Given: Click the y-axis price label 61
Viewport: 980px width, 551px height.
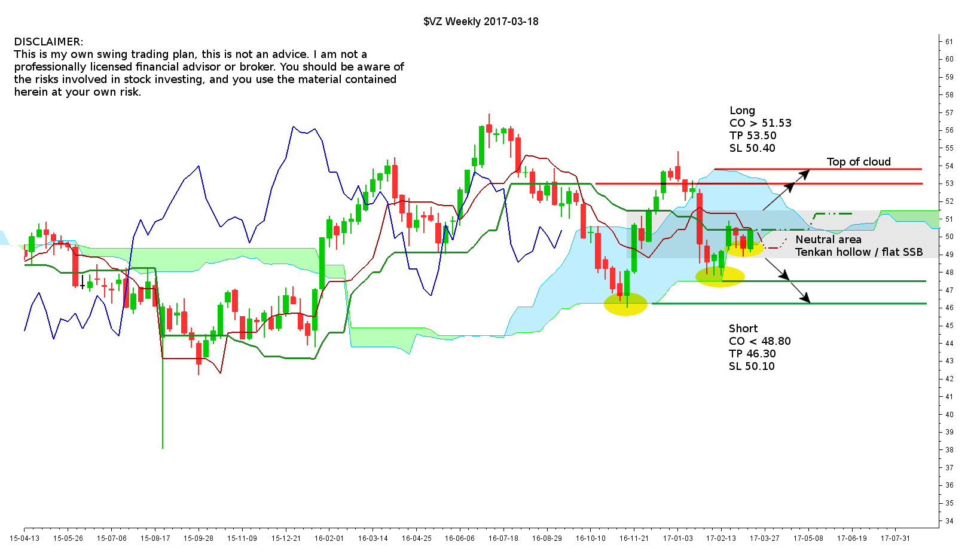Looking at the screenshot, I should 950,42.
